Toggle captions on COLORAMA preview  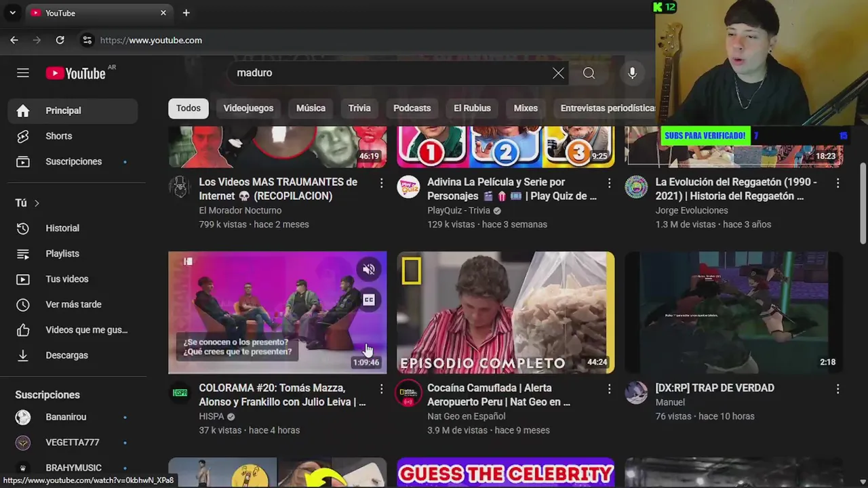coord(368,300)
